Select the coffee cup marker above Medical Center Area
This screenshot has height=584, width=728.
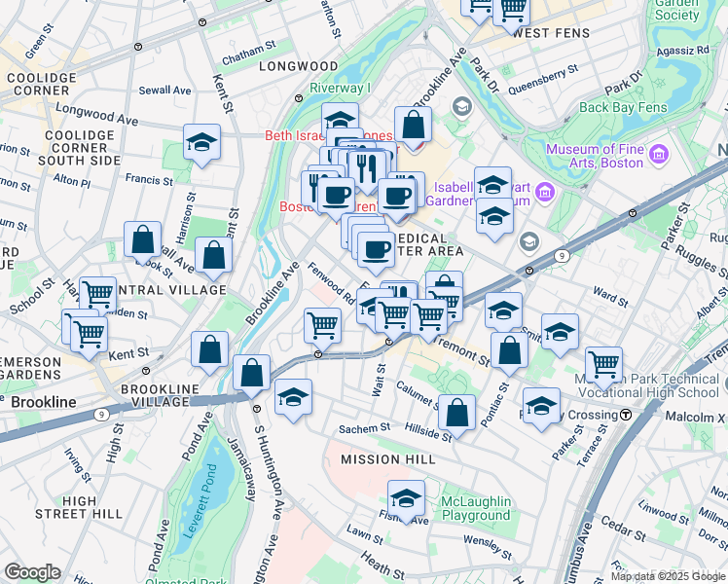click(376, 250)
